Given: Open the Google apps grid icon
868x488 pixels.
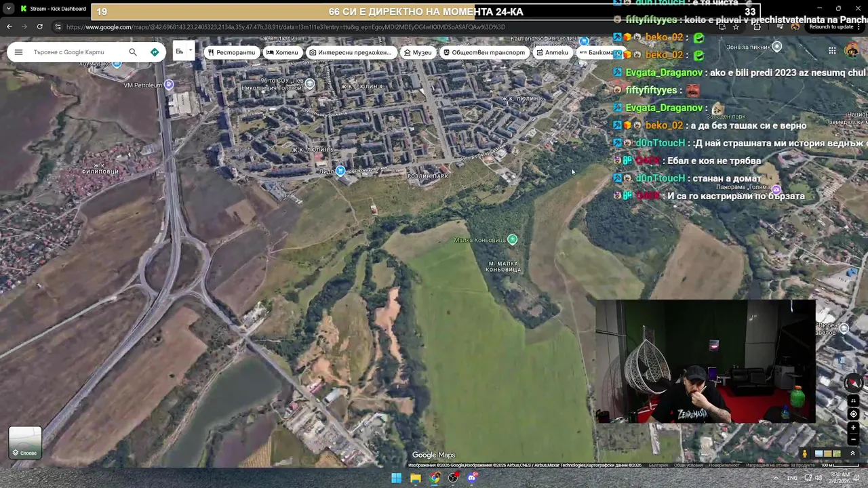Looking at the screenshot, I should 832,51.
